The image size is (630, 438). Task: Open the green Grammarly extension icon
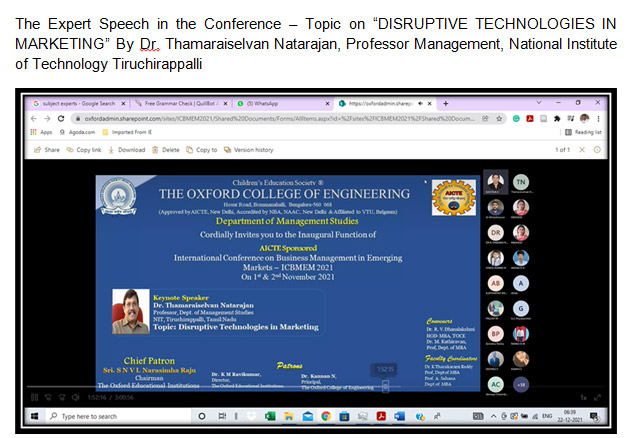click(x=516, y=119)
